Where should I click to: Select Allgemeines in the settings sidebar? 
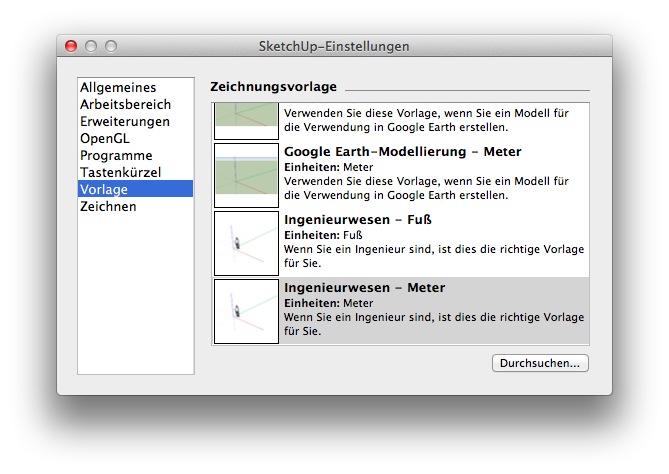118,88
